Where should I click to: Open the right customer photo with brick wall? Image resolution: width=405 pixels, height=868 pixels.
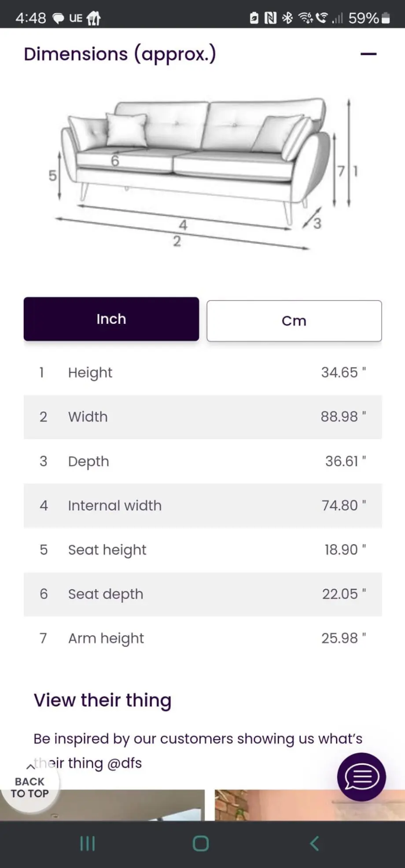pyautogui.click(x=309, y=805)
